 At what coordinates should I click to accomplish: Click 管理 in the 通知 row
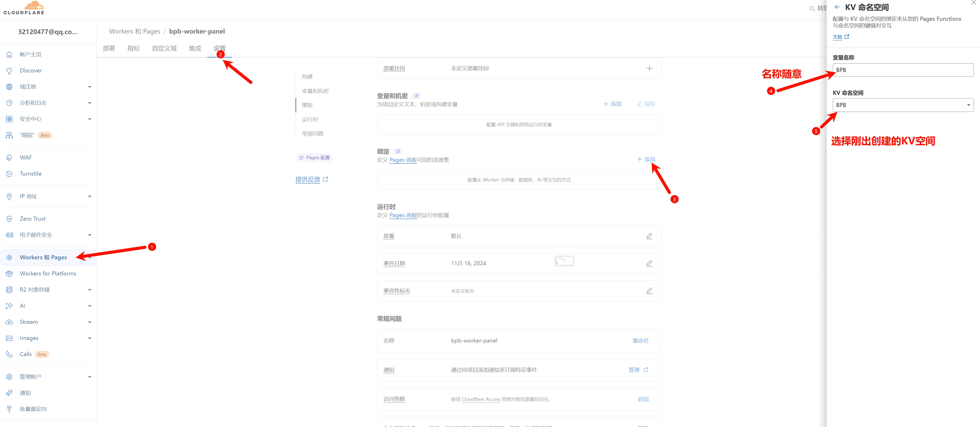pos(638,370)
